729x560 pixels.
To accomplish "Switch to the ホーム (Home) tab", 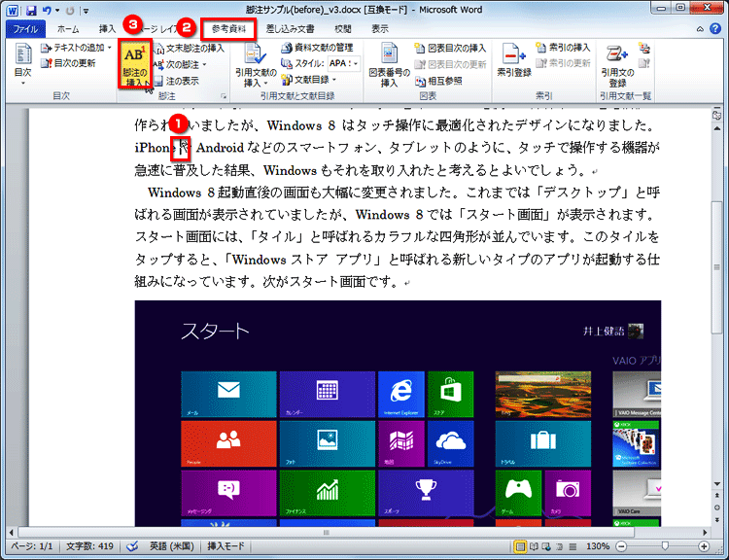I will (x=68, y=29).
